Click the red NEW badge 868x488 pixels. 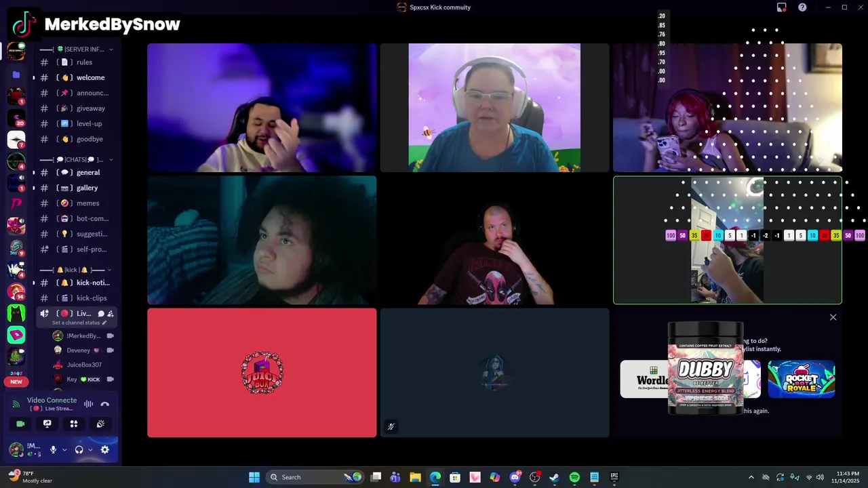pyautogui.click(x=16, y=382)
